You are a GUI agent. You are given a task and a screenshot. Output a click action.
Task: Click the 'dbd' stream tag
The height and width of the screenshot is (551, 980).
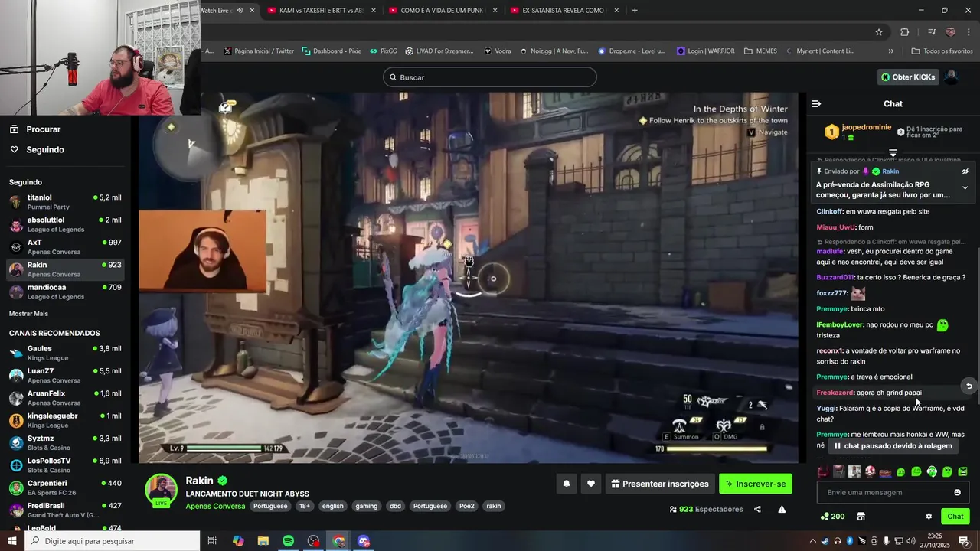point(395,506)
